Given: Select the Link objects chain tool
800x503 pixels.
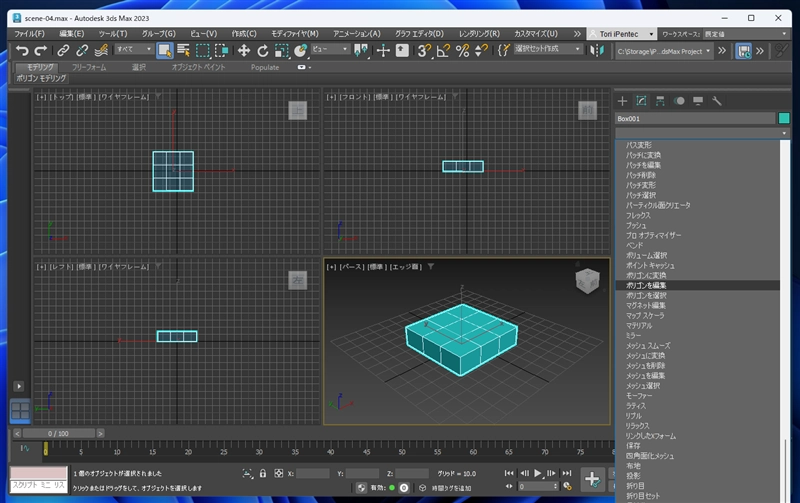Looking at the screenshot, I should (x=63, y=50).
